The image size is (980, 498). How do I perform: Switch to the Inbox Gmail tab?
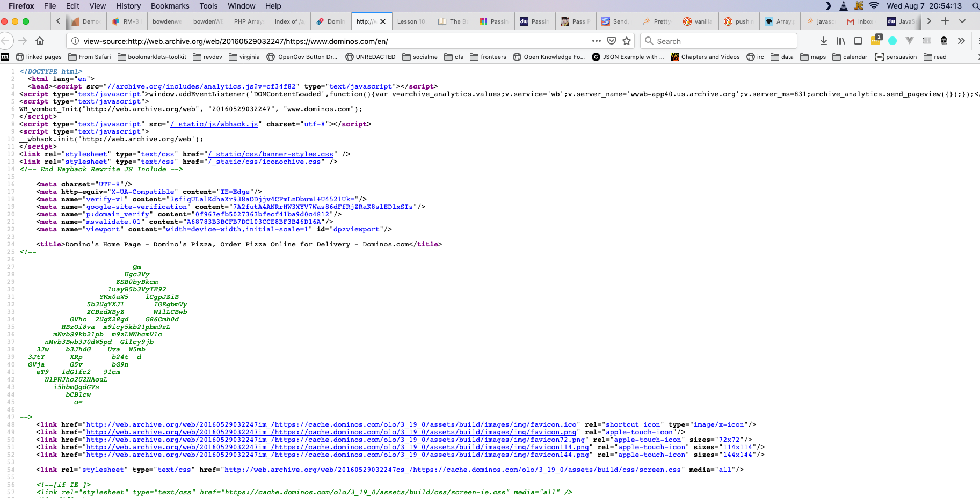pos(861,21)
